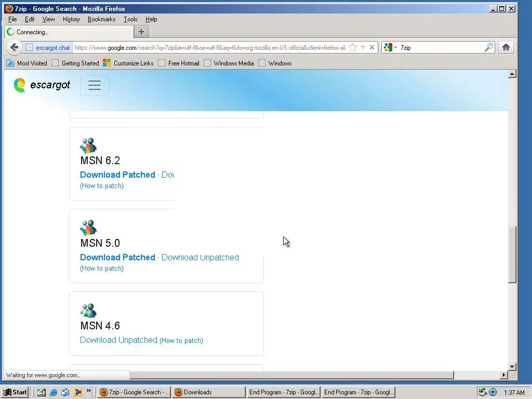The image size is (532, 399).
Task: Click the globe tray icon by clock
Action: click(x=493, y=392)
